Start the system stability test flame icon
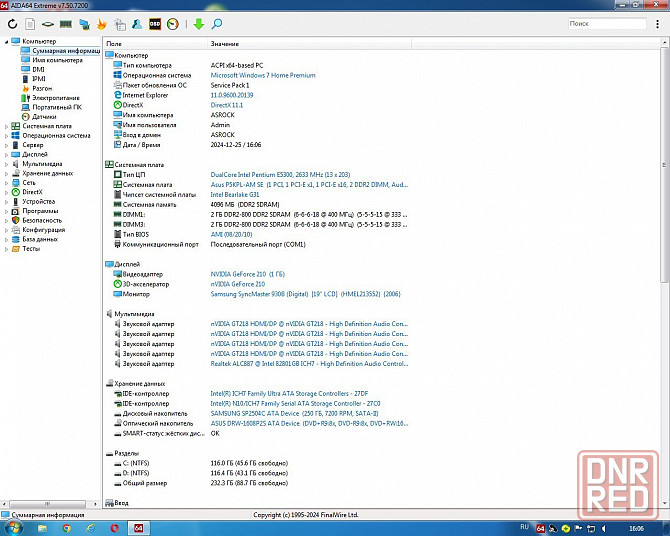 [x=102, y=24]
